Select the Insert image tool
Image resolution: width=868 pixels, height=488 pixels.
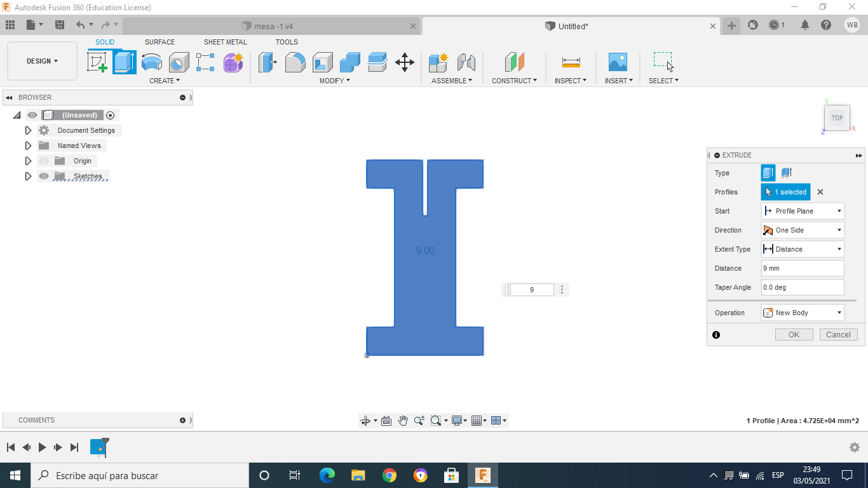click(618, 62)
